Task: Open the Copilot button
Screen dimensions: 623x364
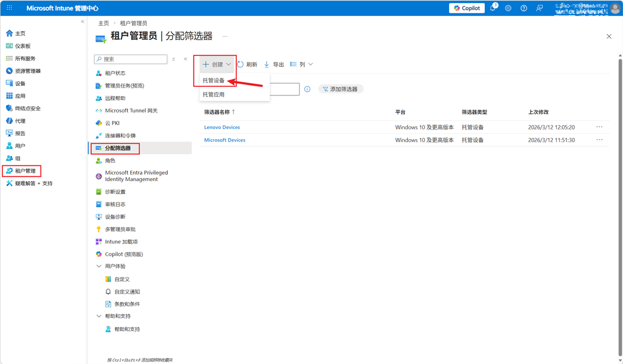Action: (x=467, y=9)
